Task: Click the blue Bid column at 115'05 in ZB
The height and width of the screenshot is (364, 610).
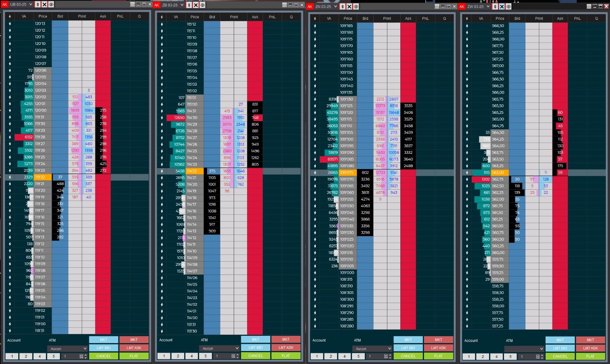Action: click(x=212, y=71)
